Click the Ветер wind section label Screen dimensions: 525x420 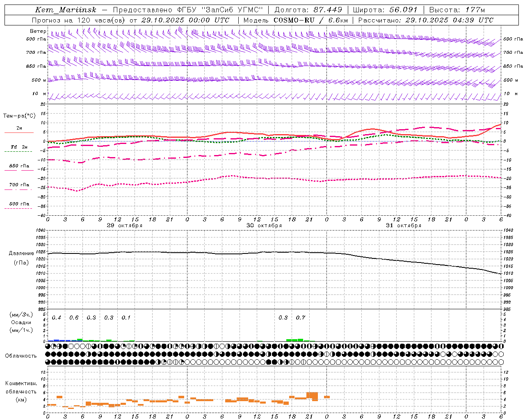click(x=38, y=31)
